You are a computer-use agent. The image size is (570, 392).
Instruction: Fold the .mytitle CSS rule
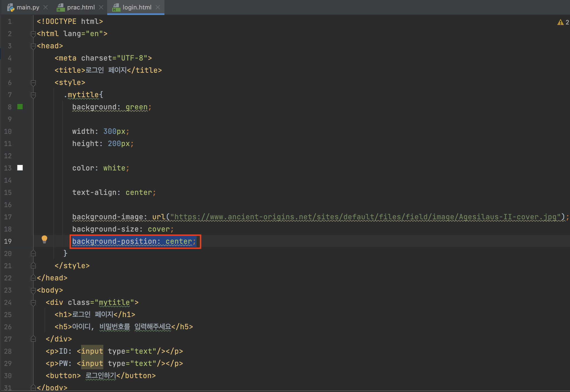[33, 95]
